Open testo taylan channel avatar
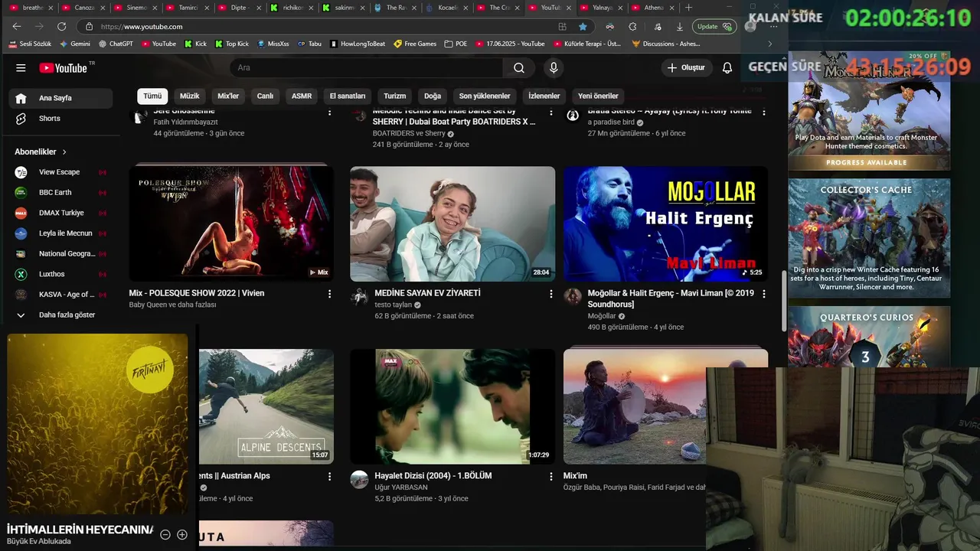The width and height of the screenshot is (980, 551). coord(359,297)
